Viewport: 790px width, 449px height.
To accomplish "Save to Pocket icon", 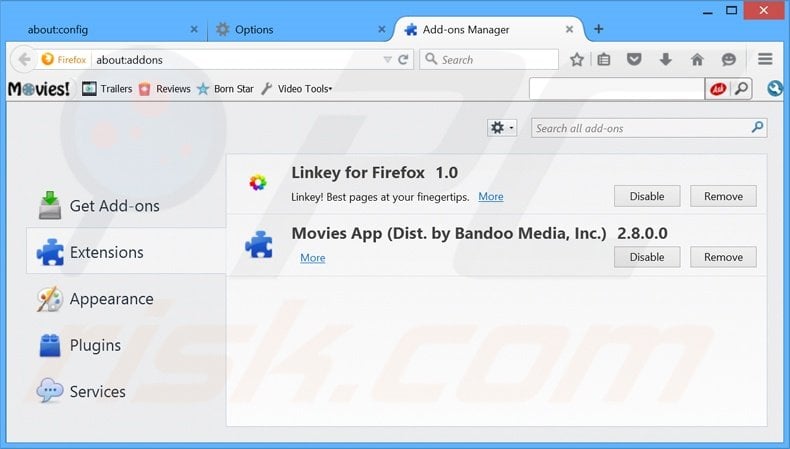I will pos(634,60).
